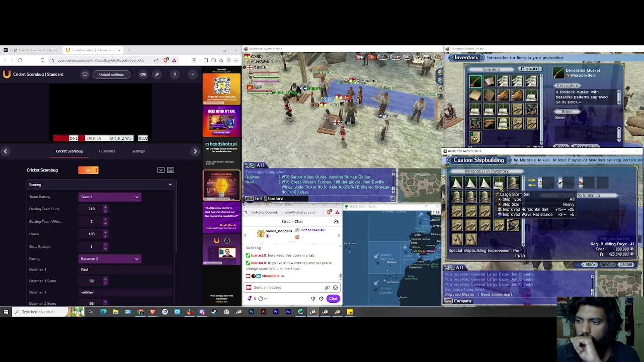Open Steam from the taskbar
The width and height of the screenshot is (644, 362).
point(214,312)
